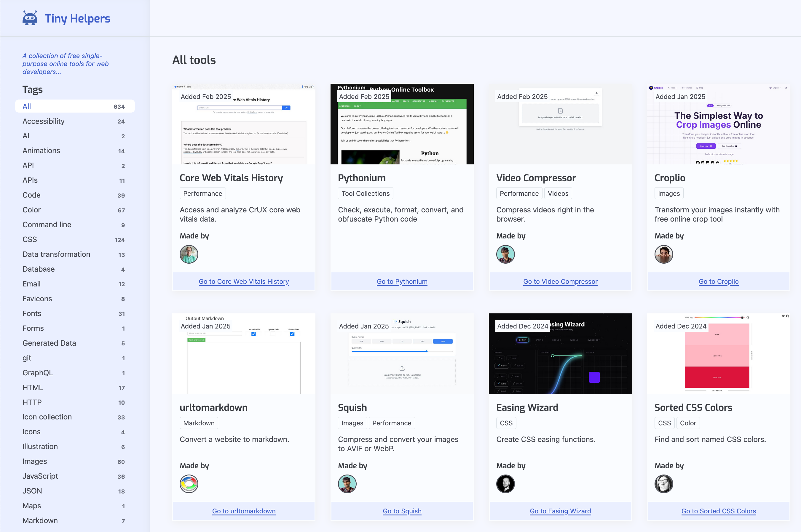Click the Easing Wizard maker avatar

click(505, 484)
